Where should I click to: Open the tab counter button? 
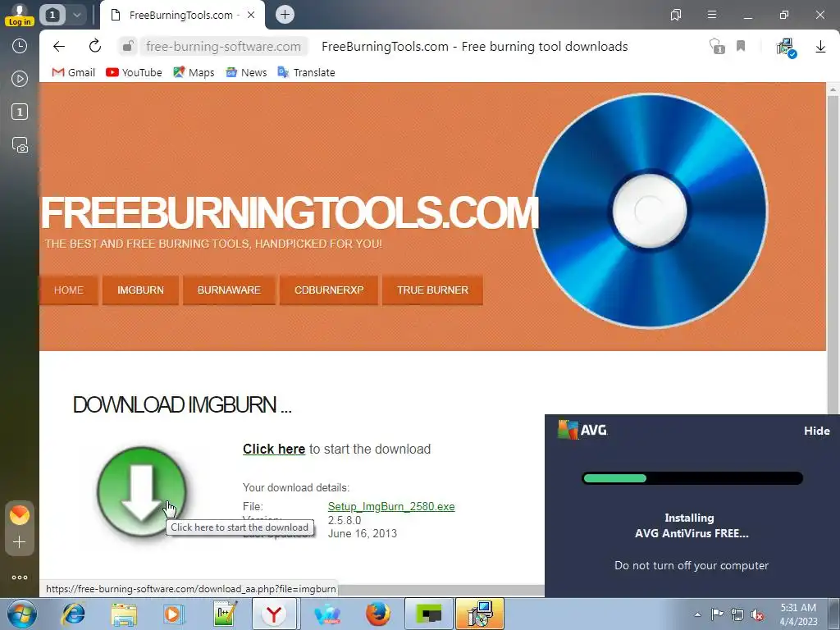point(52,15)
